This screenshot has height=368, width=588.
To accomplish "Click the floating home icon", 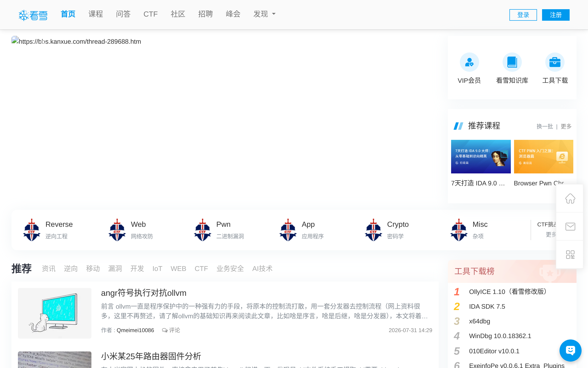I will click(570, 198).
